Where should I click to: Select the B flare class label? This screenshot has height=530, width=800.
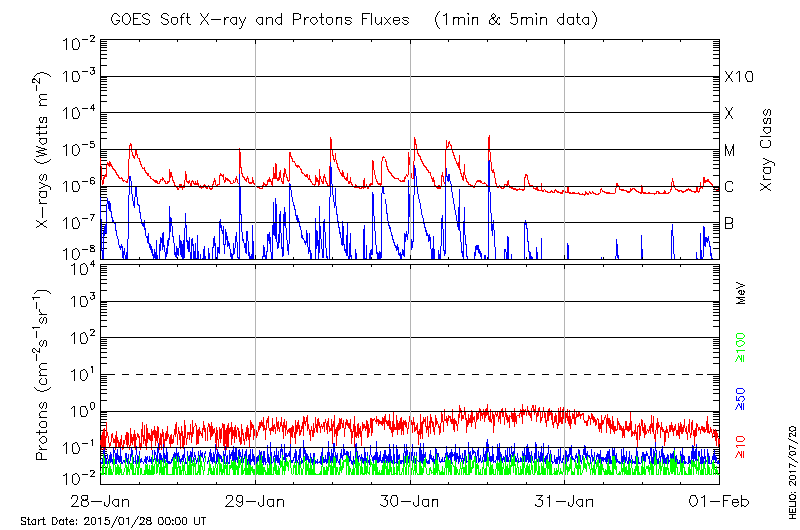(x=729, y=223)
